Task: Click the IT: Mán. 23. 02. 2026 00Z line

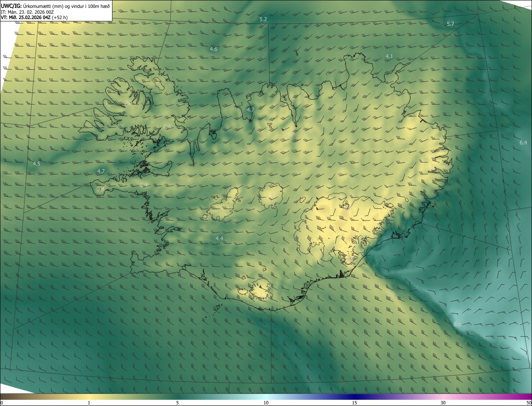Action: click(x=27, y=12)
